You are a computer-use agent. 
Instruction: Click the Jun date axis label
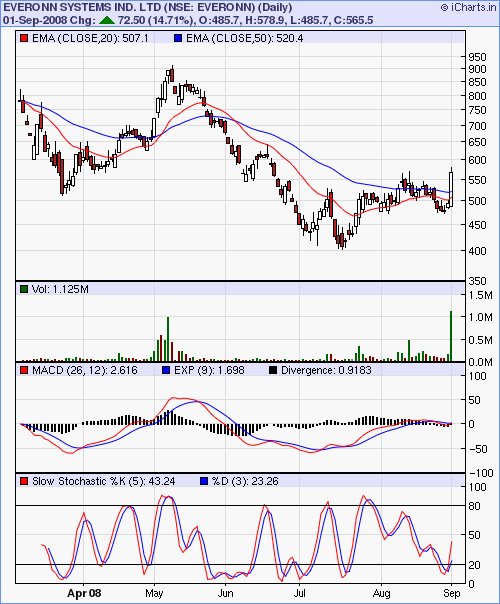click(x=225, y=593)
